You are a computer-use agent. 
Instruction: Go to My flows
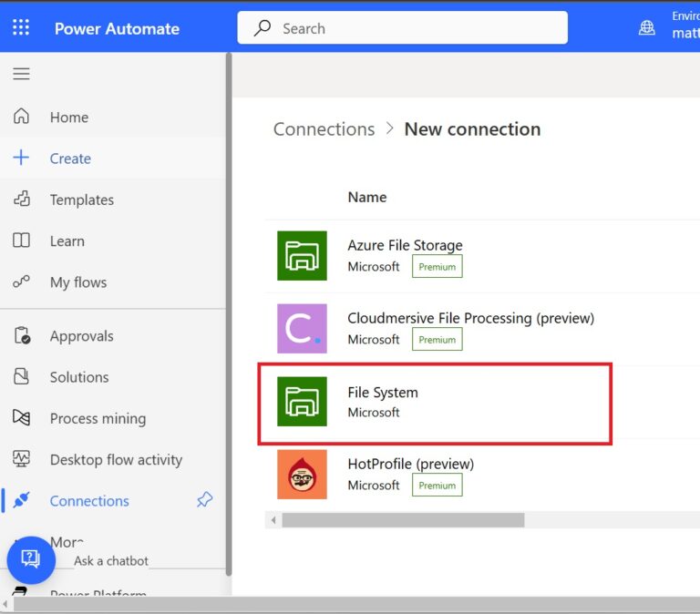77,282
